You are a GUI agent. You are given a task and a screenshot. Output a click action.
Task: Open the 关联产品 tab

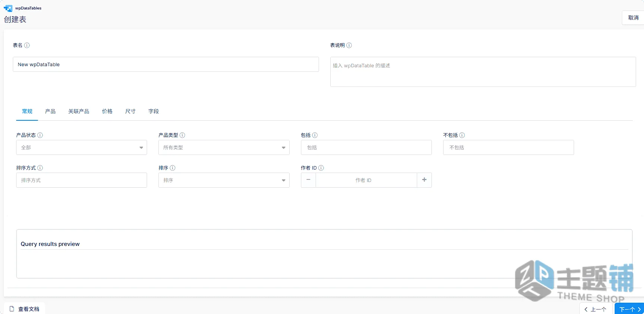tap(79, 111)
